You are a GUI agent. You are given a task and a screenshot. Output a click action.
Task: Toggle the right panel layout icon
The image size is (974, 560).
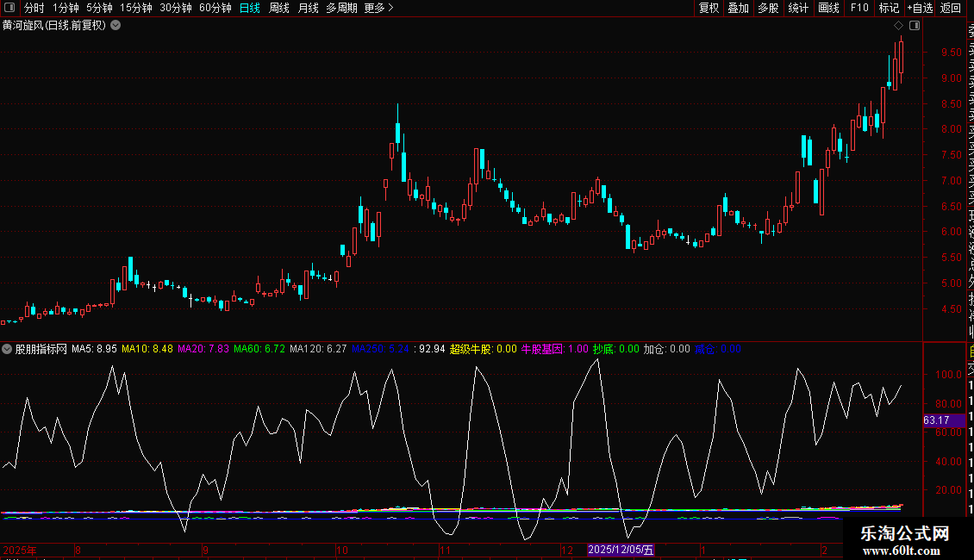click(x=915, y=26)
